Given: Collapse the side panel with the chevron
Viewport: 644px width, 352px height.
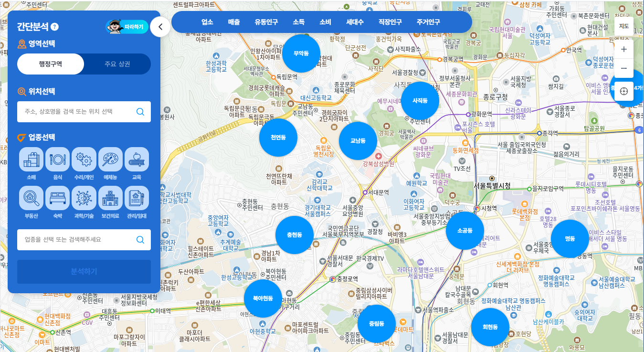Looking at the screenshot, I should tap(160, 27).
